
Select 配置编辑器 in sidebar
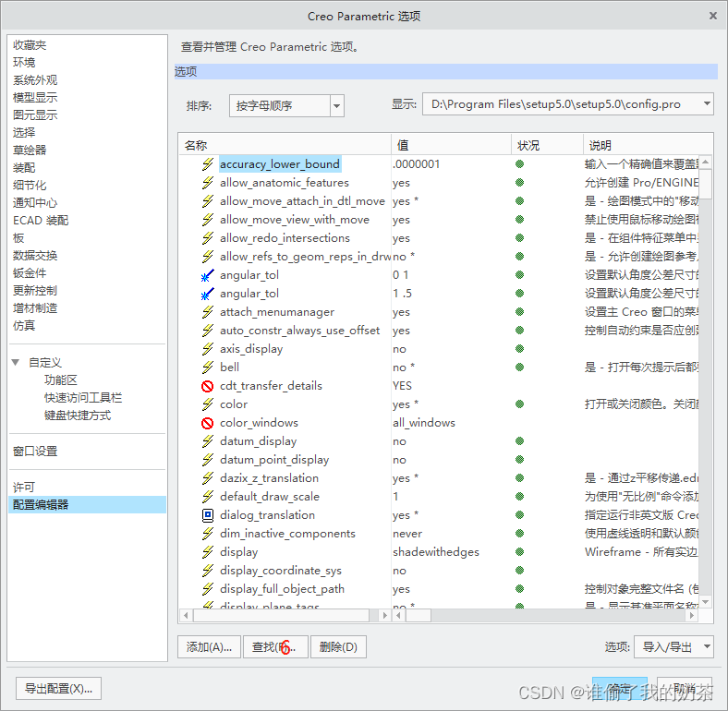(x=87, y=504)
